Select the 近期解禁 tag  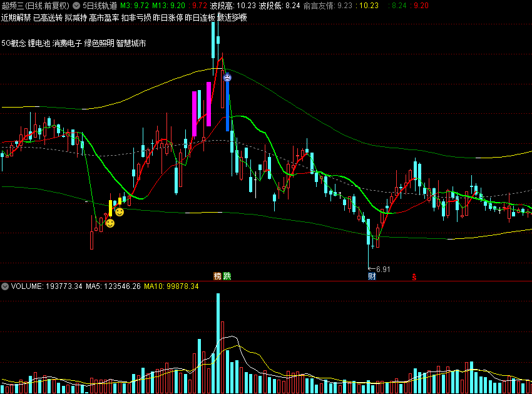16,18
